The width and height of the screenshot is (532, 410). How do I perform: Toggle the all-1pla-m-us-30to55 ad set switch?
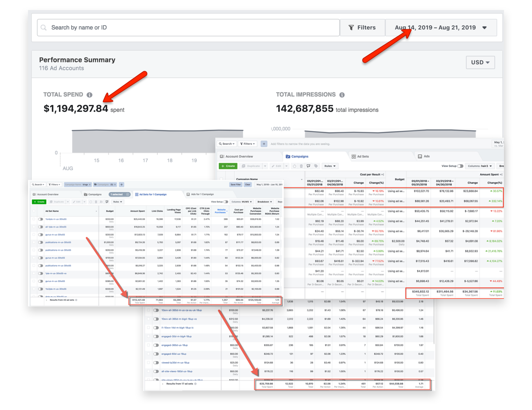[40, 227]
